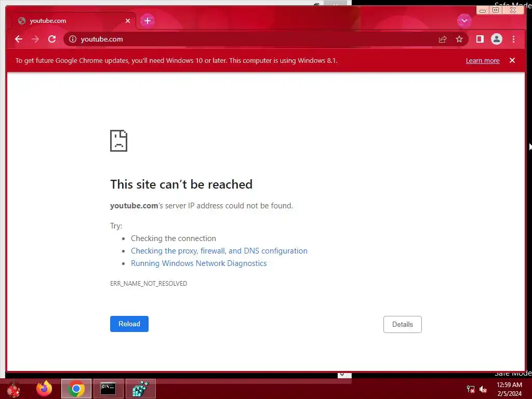532x399 pixels.
Task: Click the blue Reload button
Action: click(x=129, y=324)
